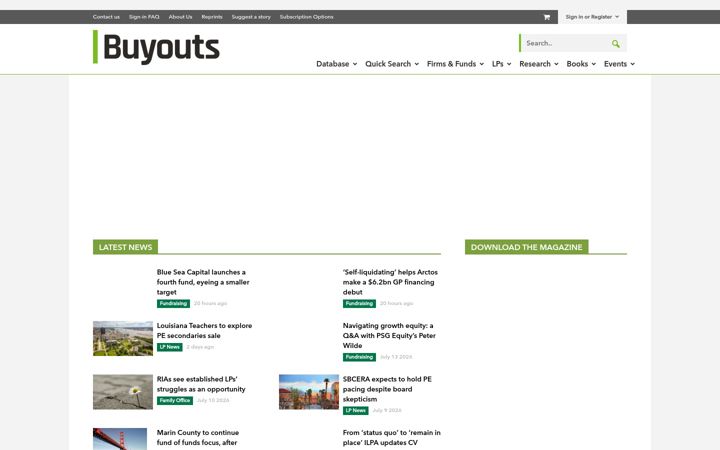Open Marin County fund of funds article
This screenshot has width=720, height=450.
tap(198, 438)
